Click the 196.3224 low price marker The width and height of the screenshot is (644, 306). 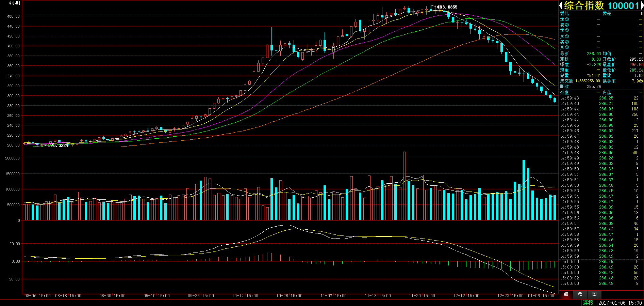[x=58, y=146]
